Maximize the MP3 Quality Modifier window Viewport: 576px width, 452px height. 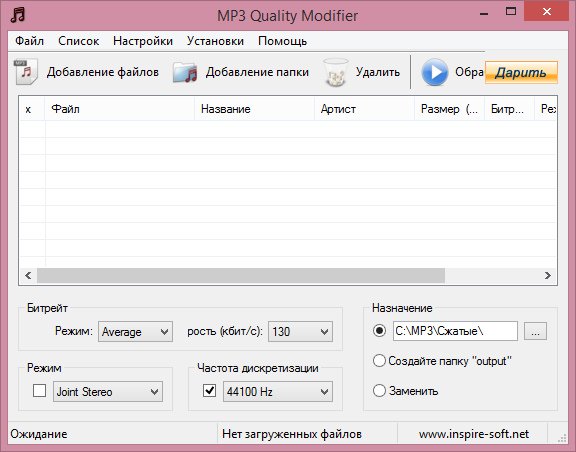click(511, 12)
